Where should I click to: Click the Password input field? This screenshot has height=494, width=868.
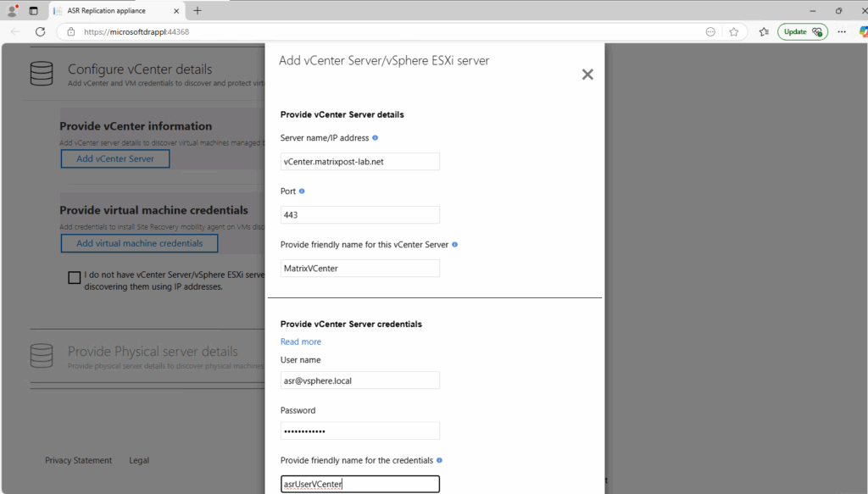tap(359, 431)
